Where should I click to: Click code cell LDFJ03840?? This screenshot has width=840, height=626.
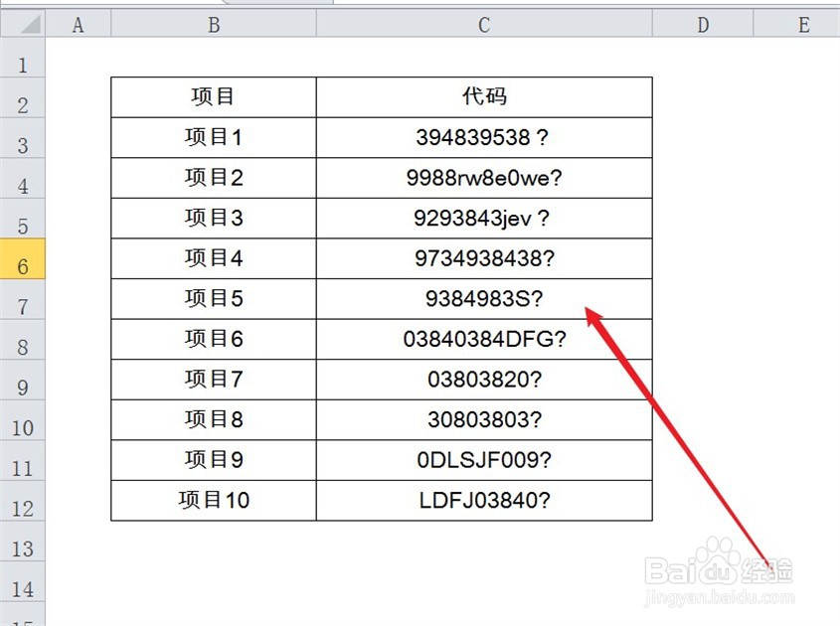(x=484, y=501)
